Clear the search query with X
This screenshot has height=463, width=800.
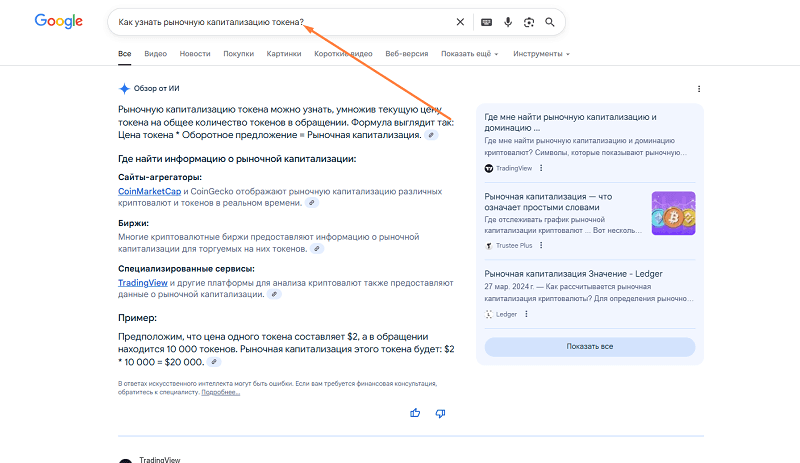(460, 22)
